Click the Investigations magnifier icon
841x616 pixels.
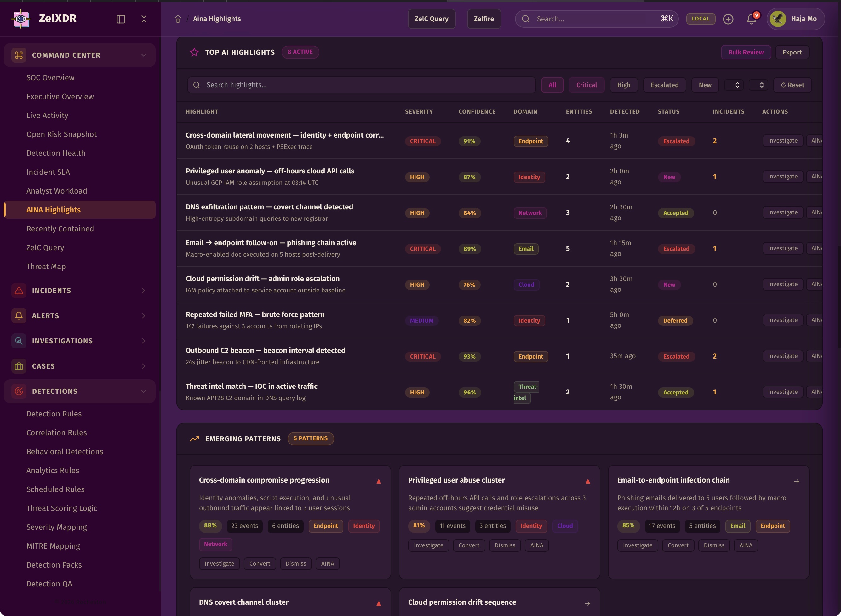(19, 341)
